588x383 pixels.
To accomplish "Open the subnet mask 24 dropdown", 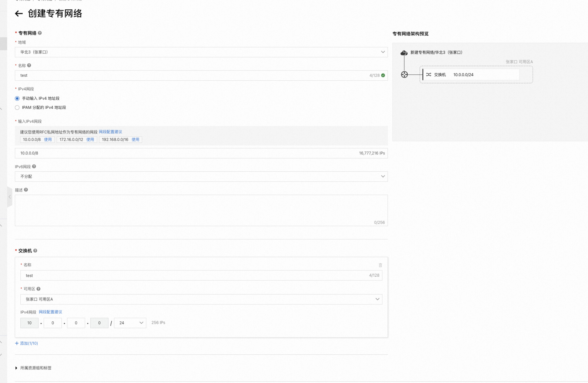I will (130, 323).
